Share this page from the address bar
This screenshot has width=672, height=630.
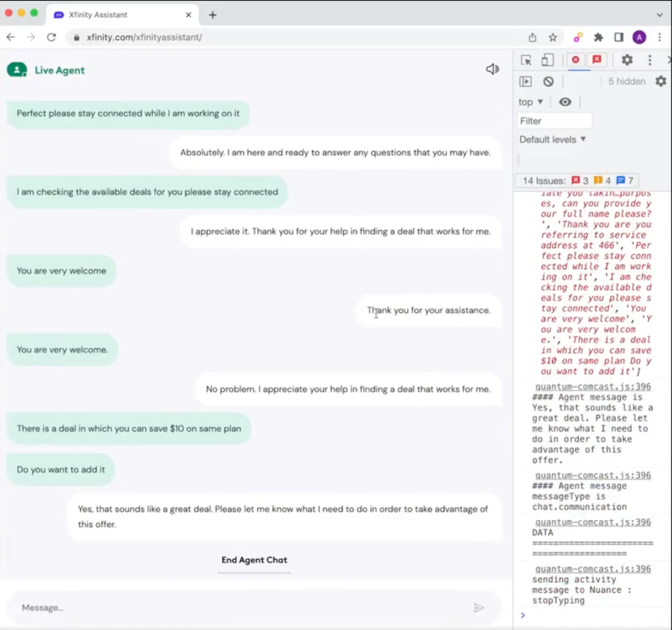click(x=533, y=37)
